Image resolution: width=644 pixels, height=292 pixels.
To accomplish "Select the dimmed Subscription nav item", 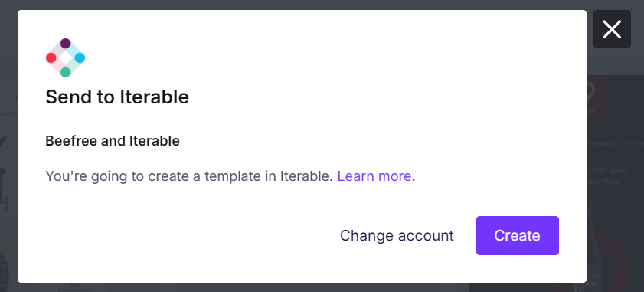I will (601, 143).
